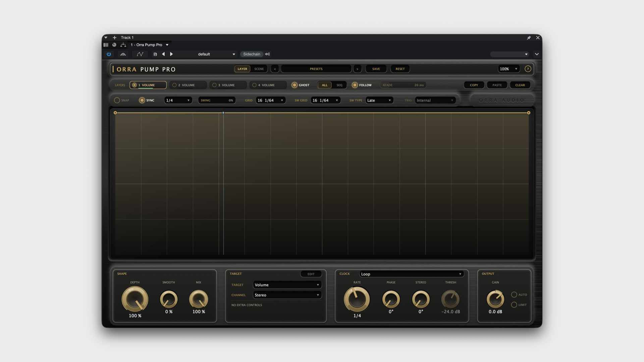Image resolution: width=644 pixels, height=362 pixels.
Task: Click the sidechain input arrow icon
Action: (x=267, y=54)
